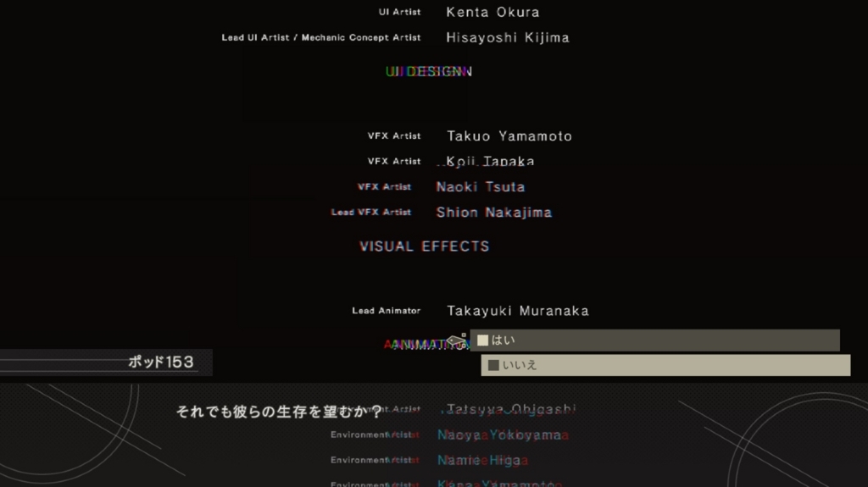This screenshot has height=487, width=868.
Task: Choose the いいえ answer option
Action: pos(665,365)
